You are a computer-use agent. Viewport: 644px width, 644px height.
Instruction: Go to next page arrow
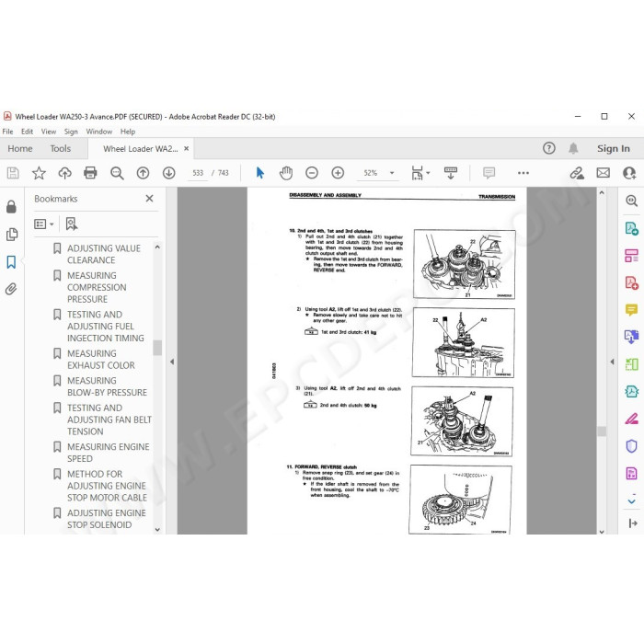pyautogui.click(x=168, y=173)
